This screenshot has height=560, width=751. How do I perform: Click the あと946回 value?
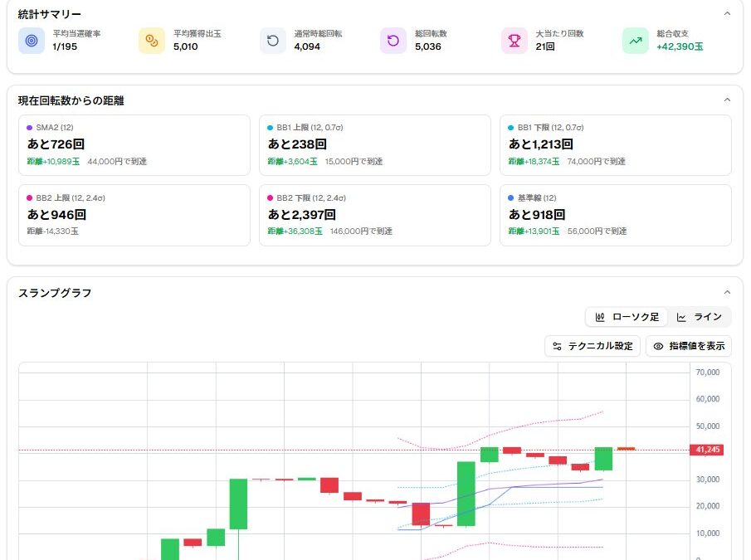click(x=56, y=214)
